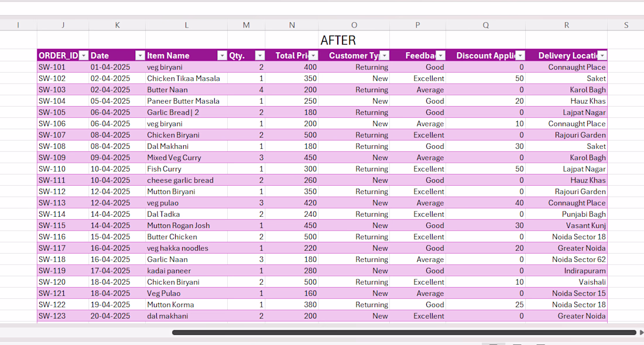Open the Date column filter dropdown
This screenshot has height=345, width=644.
pos(141,56)
